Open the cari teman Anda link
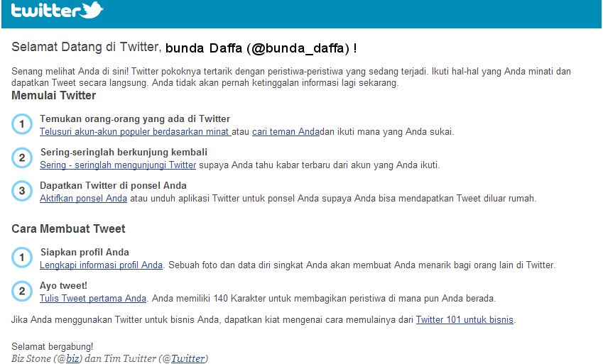The width and height of the screenshot is (603, 364). [x=286, y=132]
